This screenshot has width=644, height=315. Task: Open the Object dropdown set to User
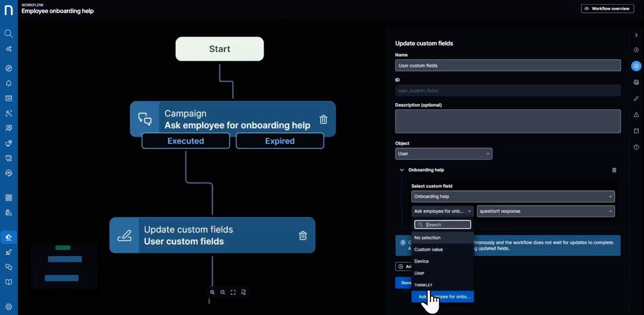pos(443,154)
